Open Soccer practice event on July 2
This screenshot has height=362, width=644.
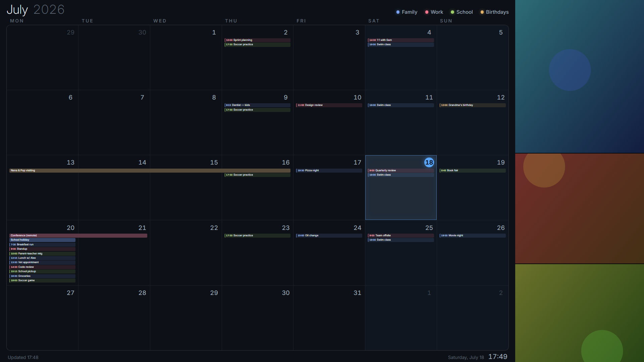point(257,45)
